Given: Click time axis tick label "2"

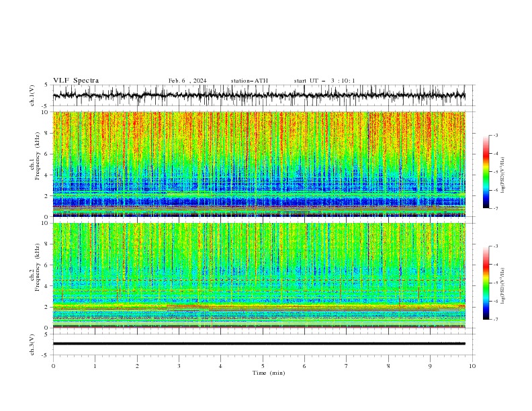Looking at the screenshot, I should 137,366.
